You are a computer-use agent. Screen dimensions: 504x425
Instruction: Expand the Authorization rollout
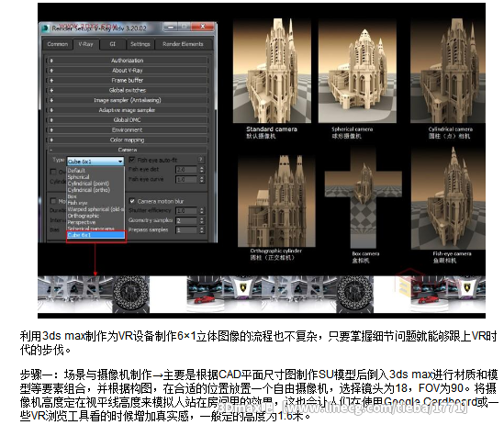[x=128, y=61]
